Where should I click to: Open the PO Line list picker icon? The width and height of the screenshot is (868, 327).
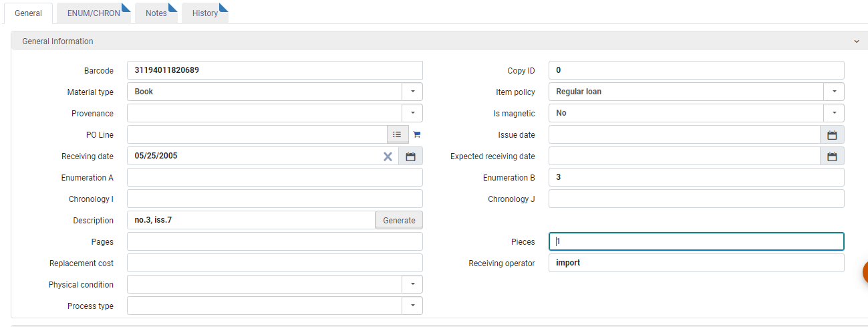pyautogui.click(x=397, y=134)
